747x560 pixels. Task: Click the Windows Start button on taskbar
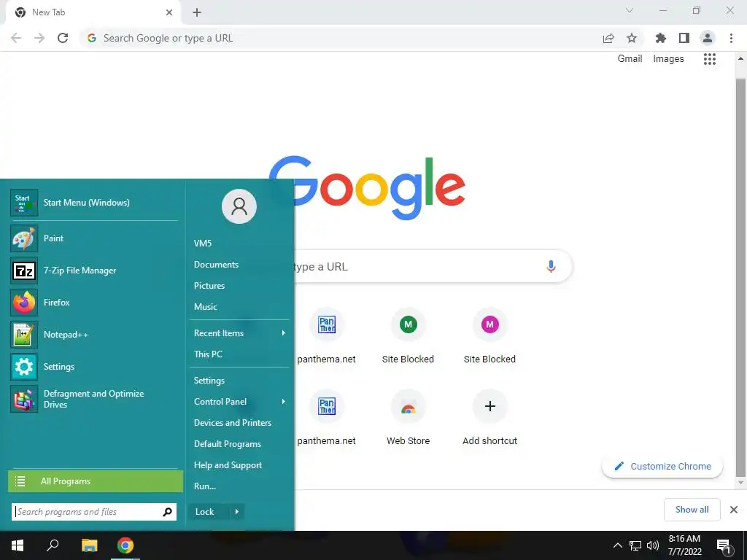point(18,545)
